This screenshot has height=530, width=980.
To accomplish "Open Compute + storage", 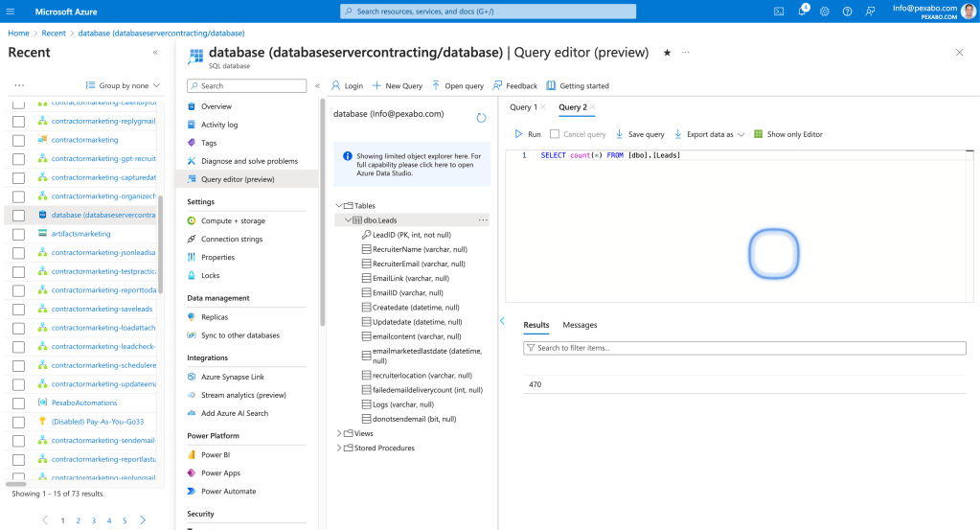I will tap(233, 220).
